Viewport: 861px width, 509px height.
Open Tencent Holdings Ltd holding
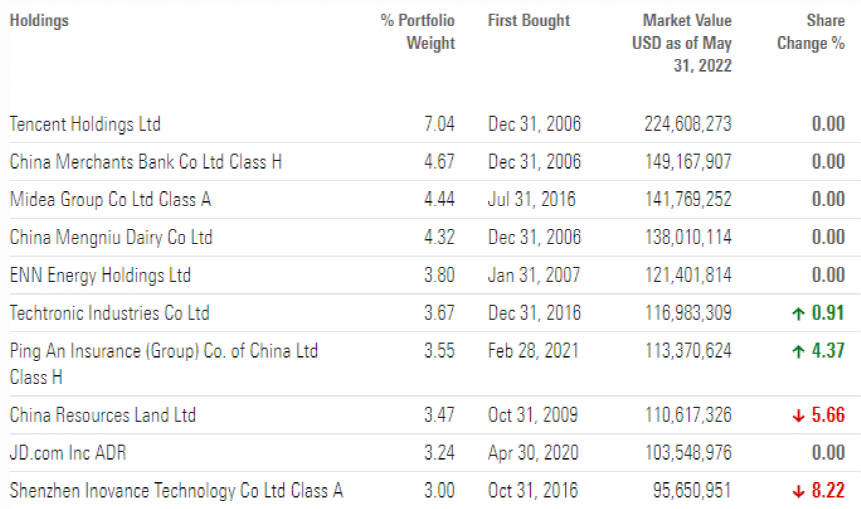[x=85, y=124]
